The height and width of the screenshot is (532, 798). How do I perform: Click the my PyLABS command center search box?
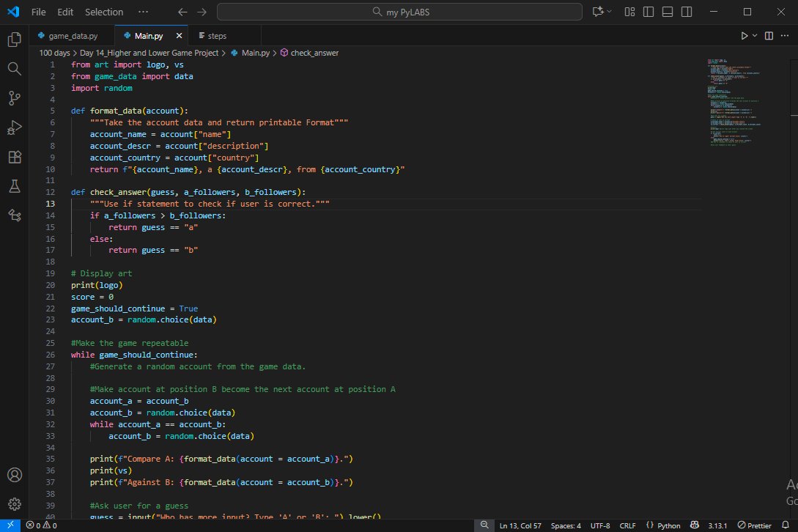(399, 12)
